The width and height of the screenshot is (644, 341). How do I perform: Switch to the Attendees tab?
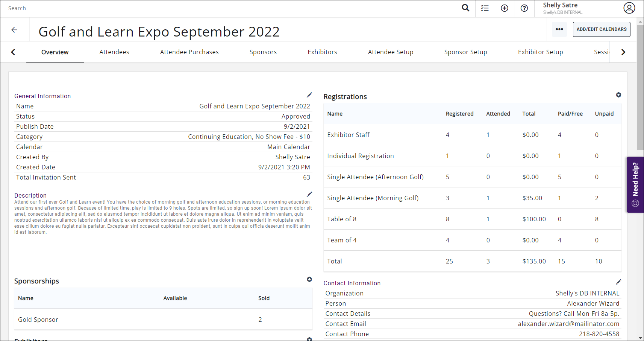[x=114, y=52]
